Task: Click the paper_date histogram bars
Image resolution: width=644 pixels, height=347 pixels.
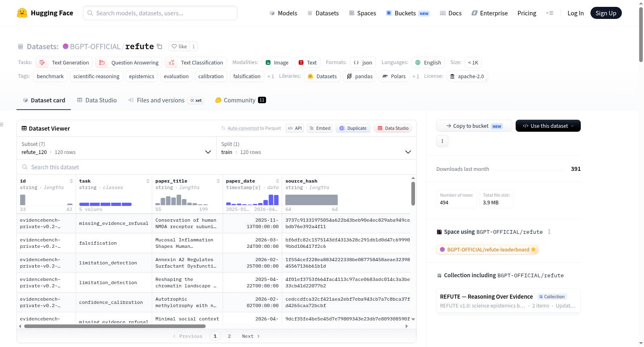Action: [x=252, y=199]
